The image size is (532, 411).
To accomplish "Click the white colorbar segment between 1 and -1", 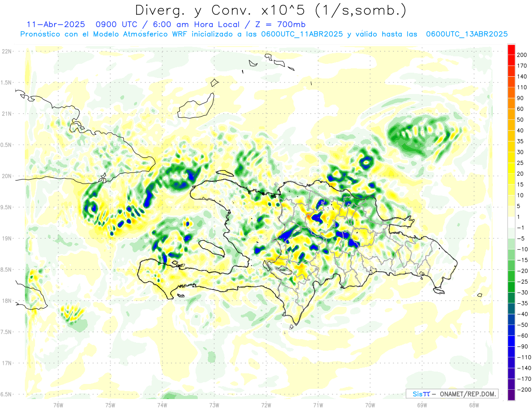I will (x=511, y=223).
